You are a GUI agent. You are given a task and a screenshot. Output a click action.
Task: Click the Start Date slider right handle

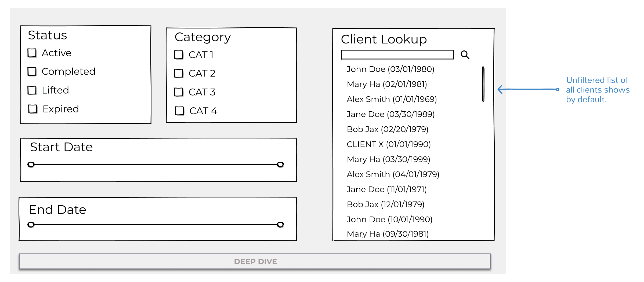280,164
